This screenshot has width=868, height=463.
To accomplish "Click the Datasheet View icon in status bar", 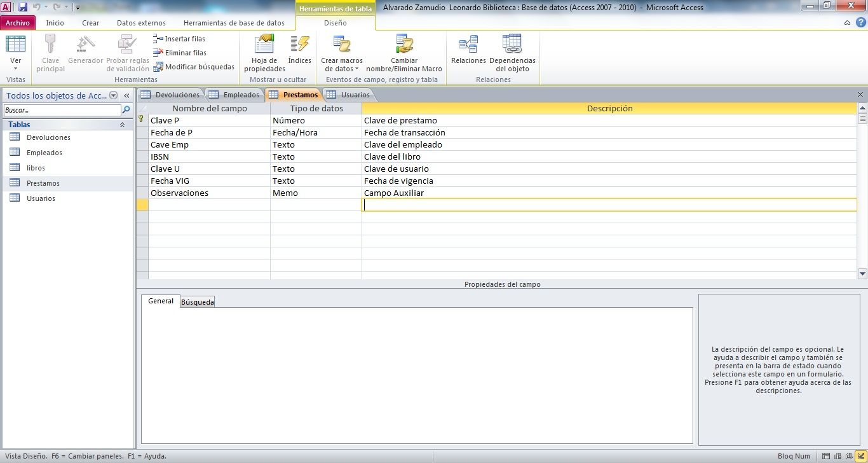I will click(x=826, y=456).
